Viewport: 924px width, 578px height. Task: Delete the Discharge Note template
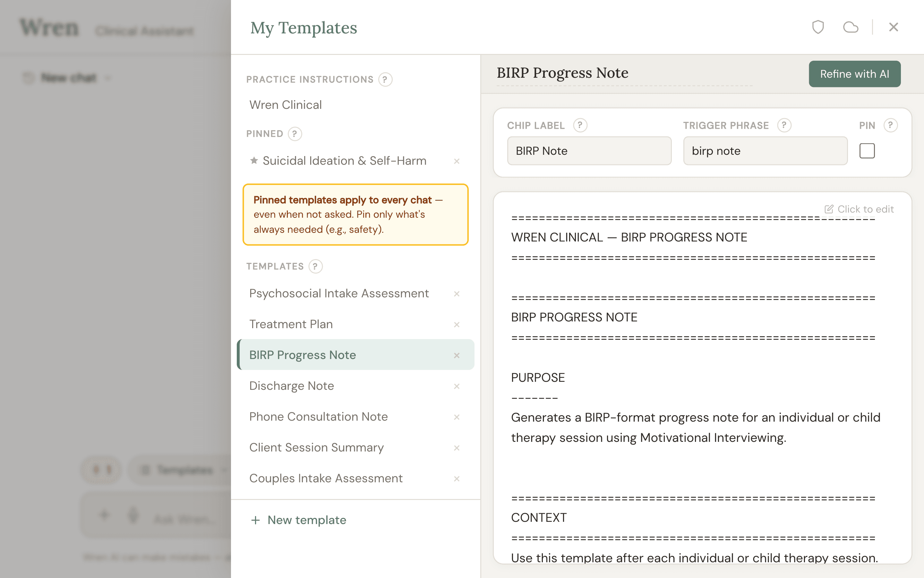click(457, 387)
